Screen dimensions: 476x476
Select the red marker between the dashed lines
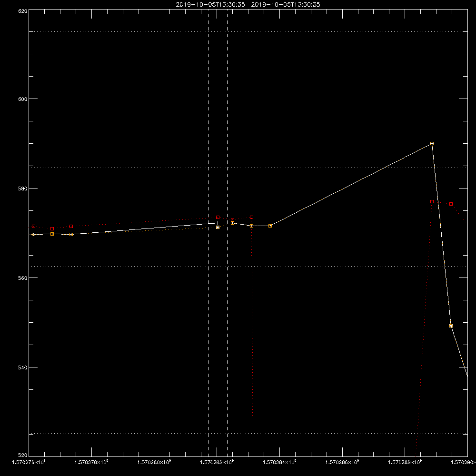point(218,218)
